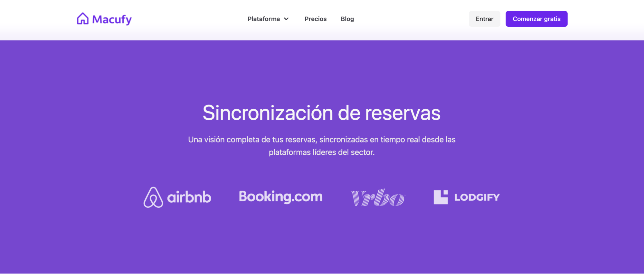This screenshot has height=274, width=644.
Task: Click the Macufy house logo icon
Action: 83,19
